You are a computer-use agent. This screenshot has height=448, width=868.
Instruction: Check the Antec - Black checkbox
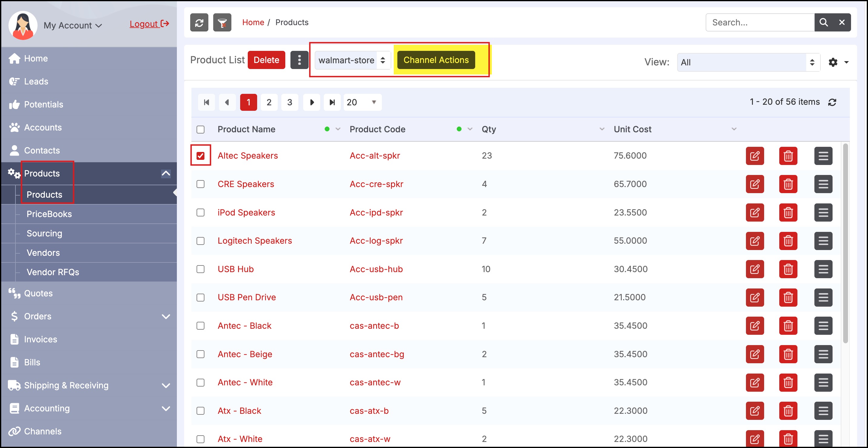point(200,326)
